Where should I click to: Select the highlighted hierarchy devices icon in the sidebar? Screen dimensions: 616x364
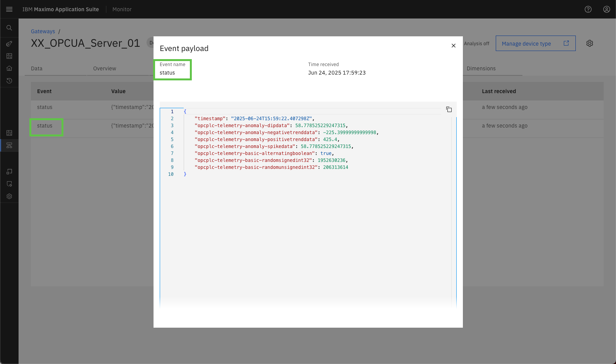pos(9,145)
